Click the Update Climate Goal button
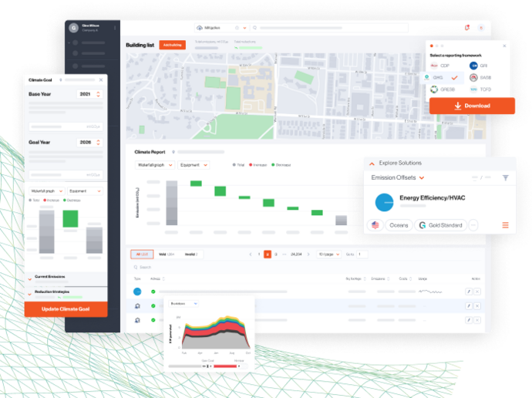This screenshot has width=532, height=398. 66,309
